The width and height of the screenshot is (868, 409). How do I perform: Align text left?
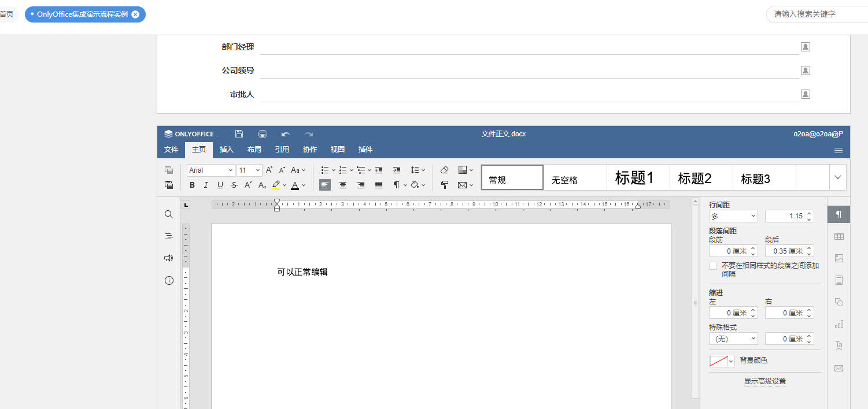[325, 185]
